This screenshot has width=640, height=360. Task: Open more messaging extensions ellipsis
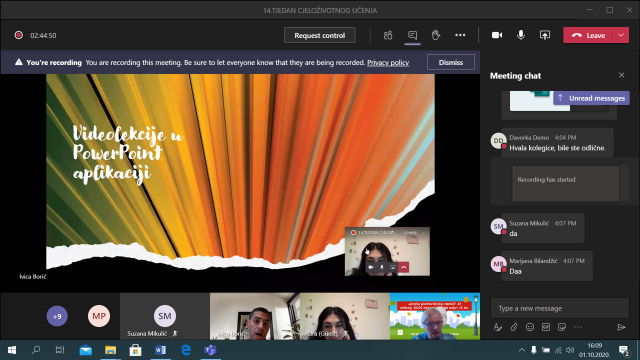pos(578,327)
